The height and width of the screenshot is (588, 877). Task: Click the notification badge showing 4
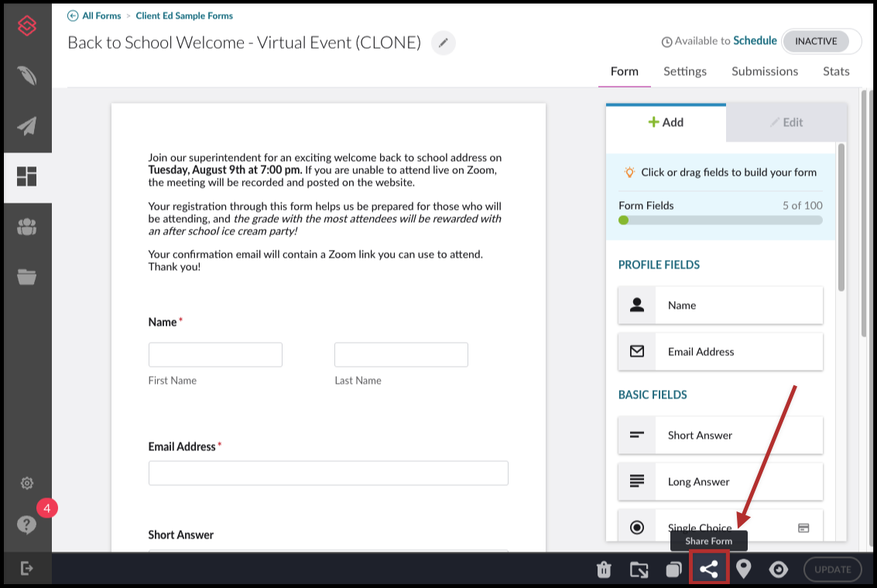click(x=47, y=508)
